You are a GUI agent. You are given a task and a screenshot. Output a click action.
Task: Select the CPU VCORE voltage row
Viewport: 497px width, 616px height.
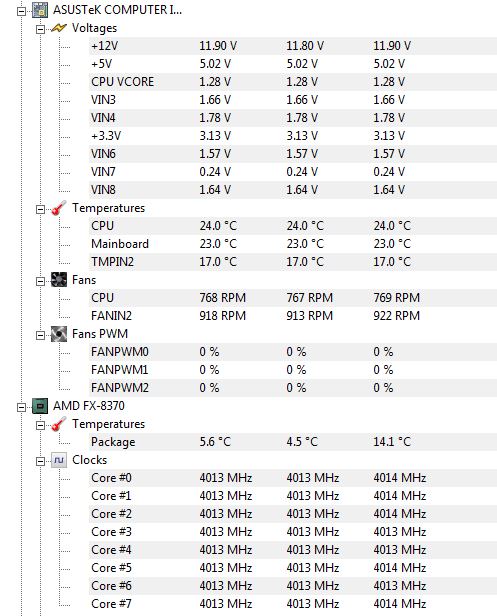(x=293, y=82)
